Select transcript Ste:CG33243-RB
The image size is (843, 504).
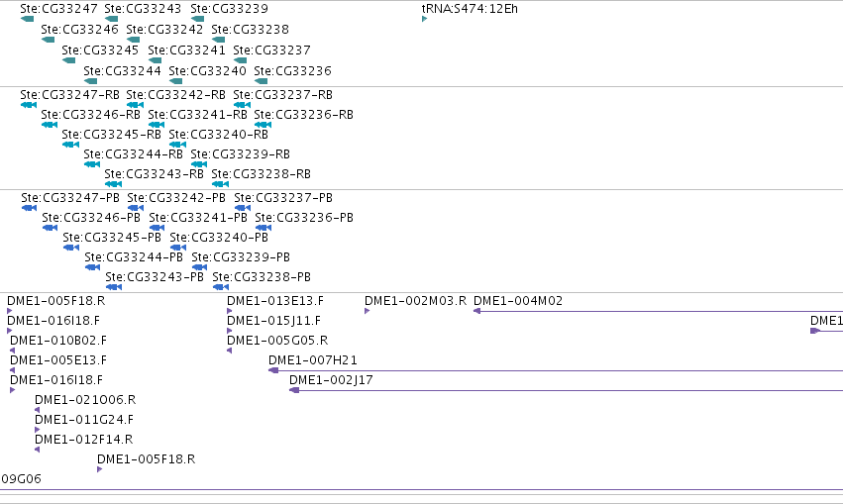154,174
